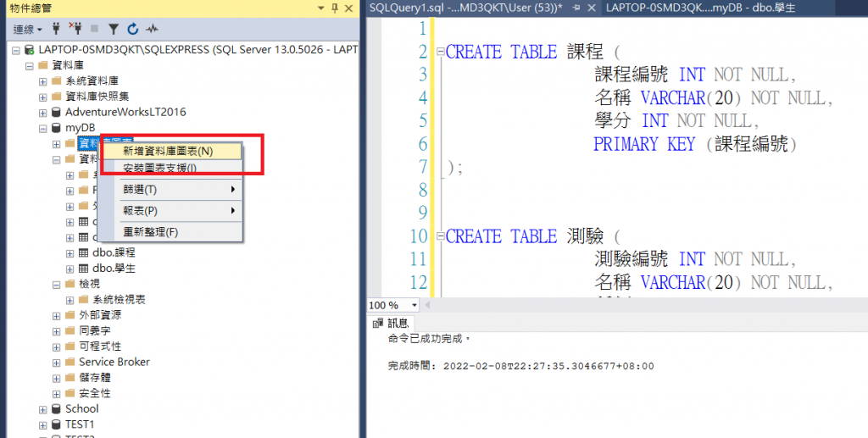
Task: Expand the 外部資源 node
Action: (x=57, y=316)
